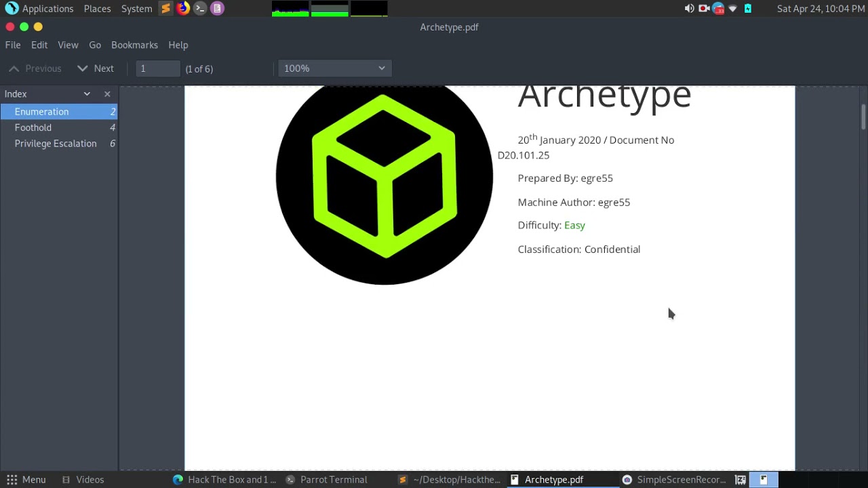Click the '(1 of 6)' page count
This screenshot has height=488, width=868.
point(199,69)
